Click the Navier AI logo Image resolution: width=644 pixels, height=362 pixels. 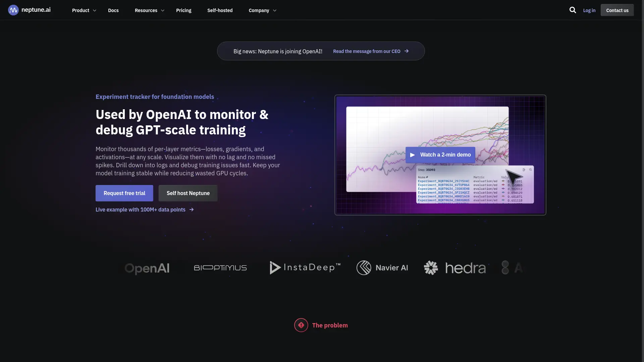click(x=382, y=268)
